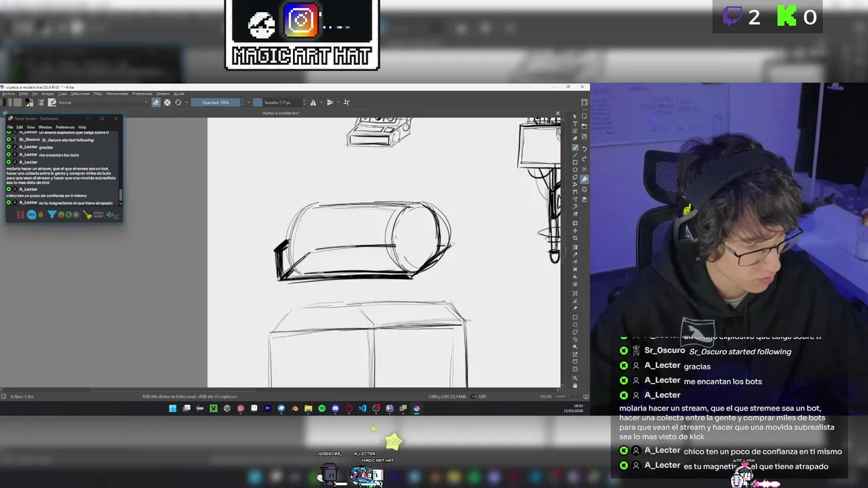Select the Transform tool in toolbox

coord(575,223)
